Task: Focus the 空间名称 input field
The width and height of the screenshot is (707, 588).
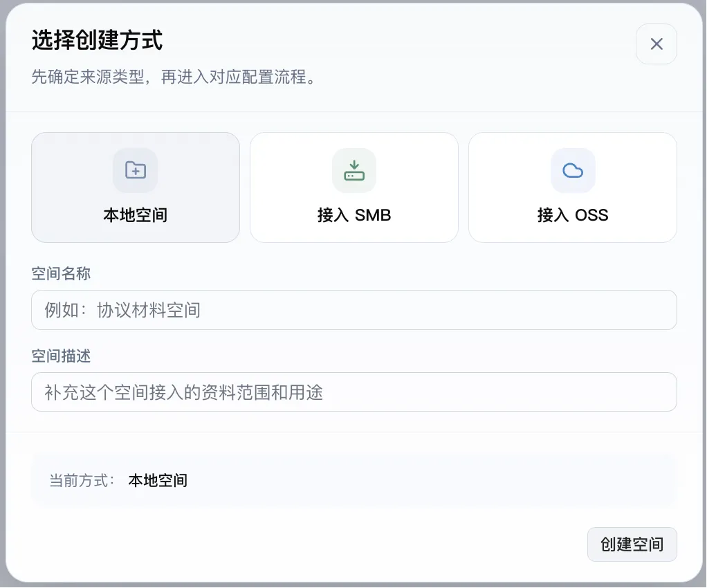Action: tap(354, 310)
